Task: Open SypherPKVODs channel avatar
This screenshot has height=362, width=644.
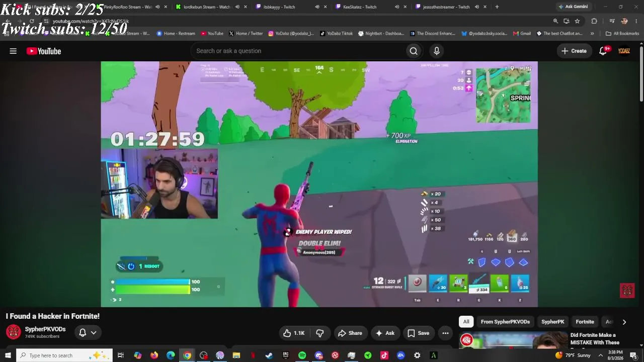Action: [14, 332]
